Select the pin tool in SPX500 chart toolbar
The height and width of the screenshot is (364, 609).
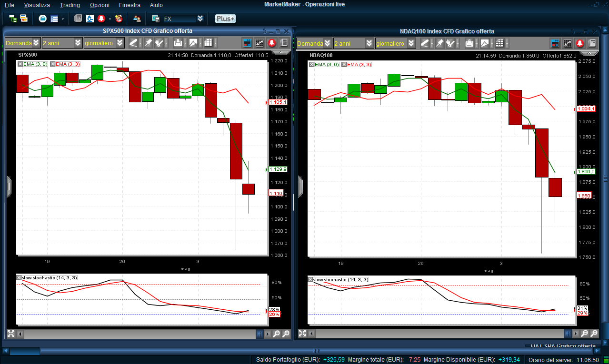click(x=148, y=43)
